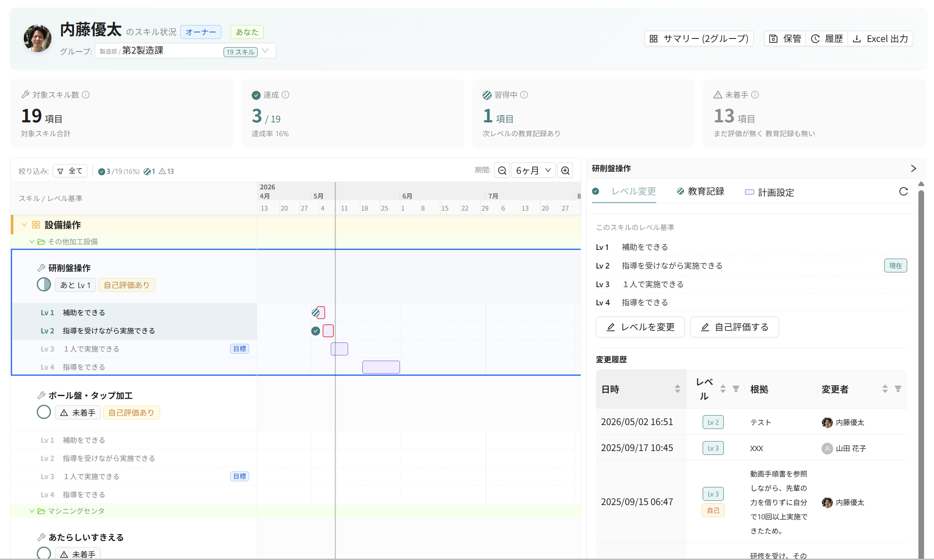Image resolution: width=934 pixels, height=560 pixels.
Task: Collapse the マシニングセンタ folder
Action: pyautogui.click(x=32, y=511)
